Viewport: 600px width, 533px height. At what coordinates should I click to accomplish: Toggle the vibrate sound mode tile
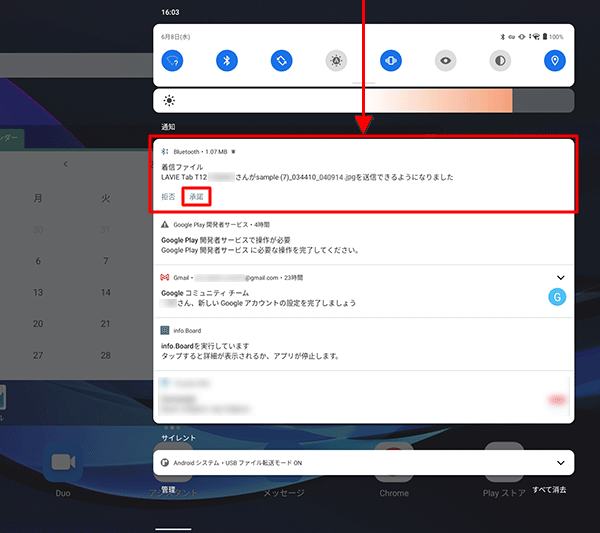click(x=391, y=60)
